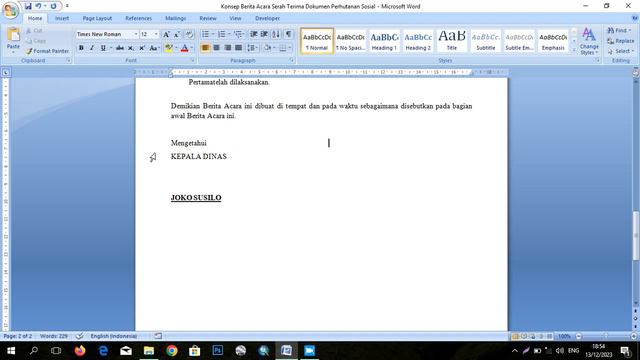The width and height of the screenshot is (640, 360).
Task: Decrease paragraph indent
Action: click(253, 34)
